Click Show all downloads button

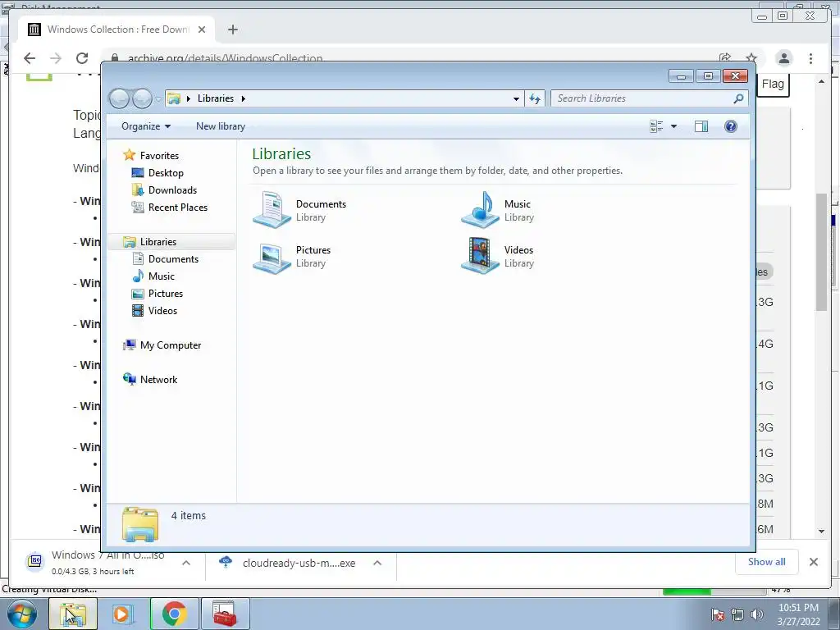pos(767,562)
